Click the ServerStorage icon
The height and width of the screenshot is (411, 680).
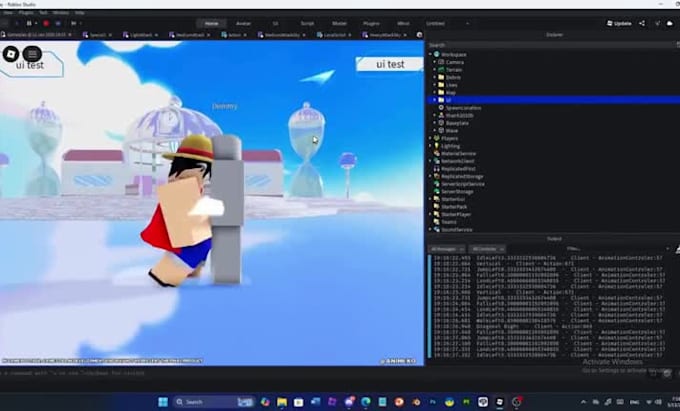click(x=437, y=191)
